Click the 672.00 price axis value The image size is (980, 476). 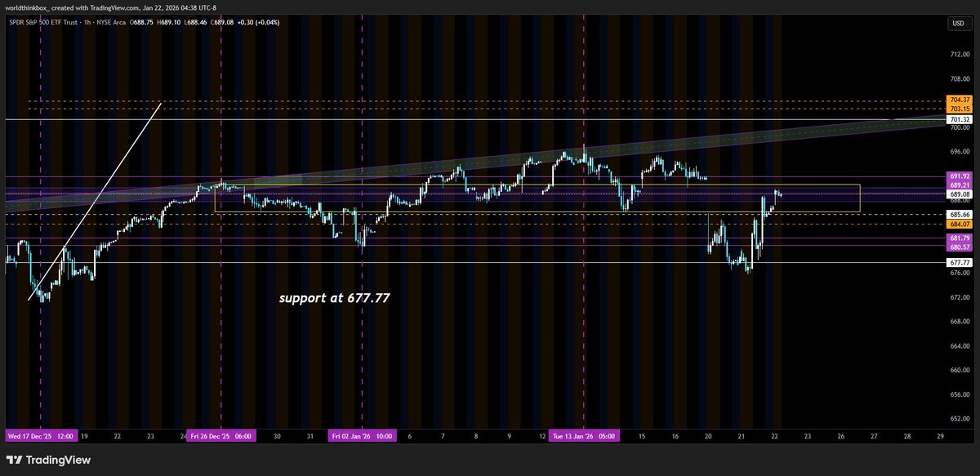959,297
